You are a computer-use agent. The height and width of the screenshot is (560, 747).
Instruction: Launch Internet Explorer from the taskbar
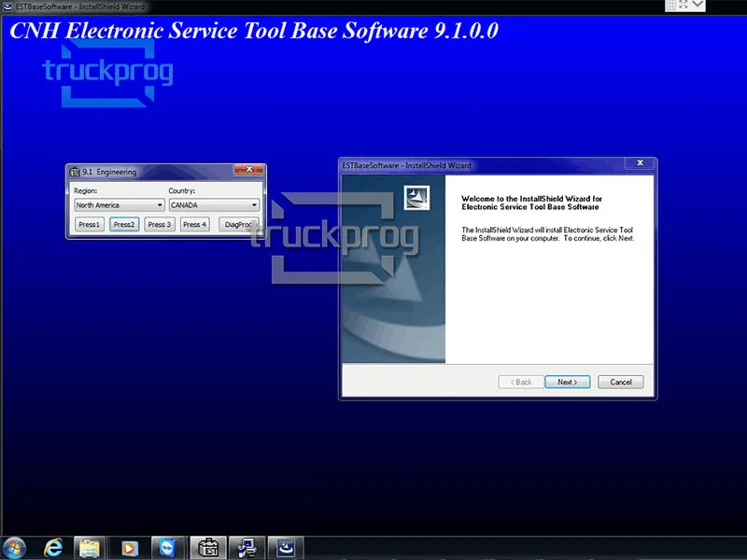(53, 548)
